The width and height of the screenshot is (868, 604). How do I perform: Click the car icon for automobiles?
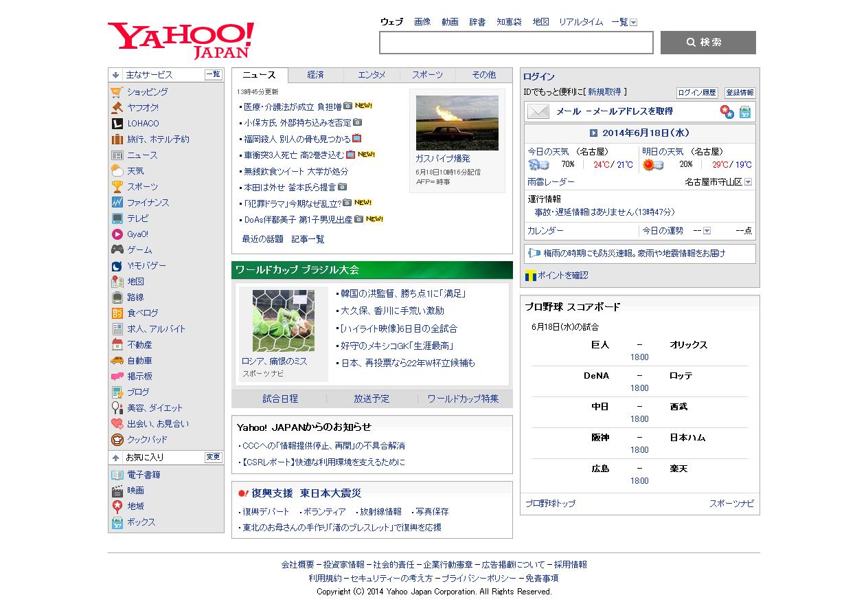click(117, 361)
